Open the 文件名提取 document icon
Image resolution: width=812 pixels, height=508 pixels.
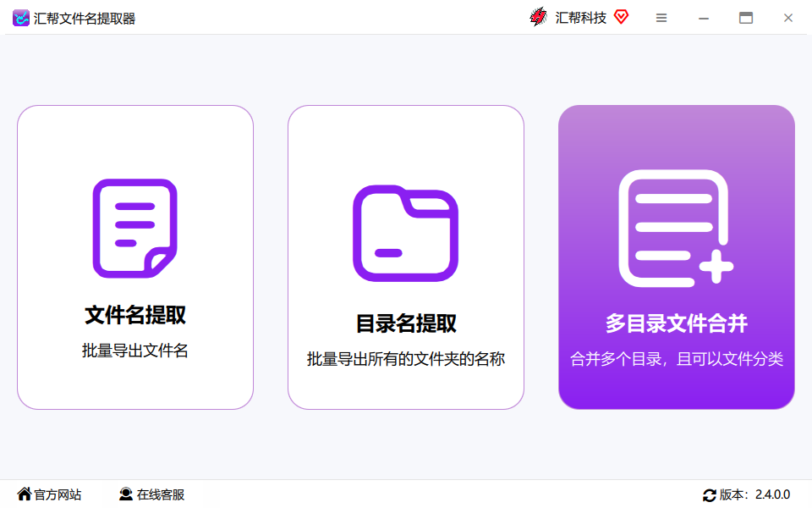[135, 228]
